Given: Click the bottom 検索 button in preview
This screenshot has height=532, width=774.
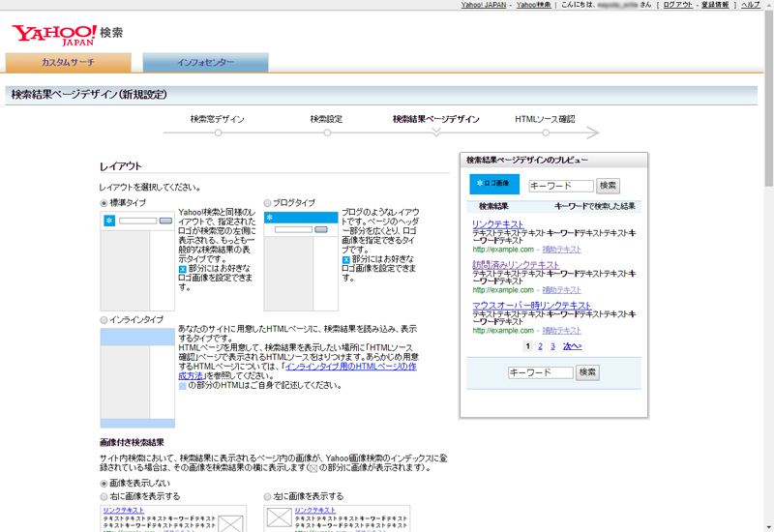Looking at the screenshot, I should tap(587, 372).
